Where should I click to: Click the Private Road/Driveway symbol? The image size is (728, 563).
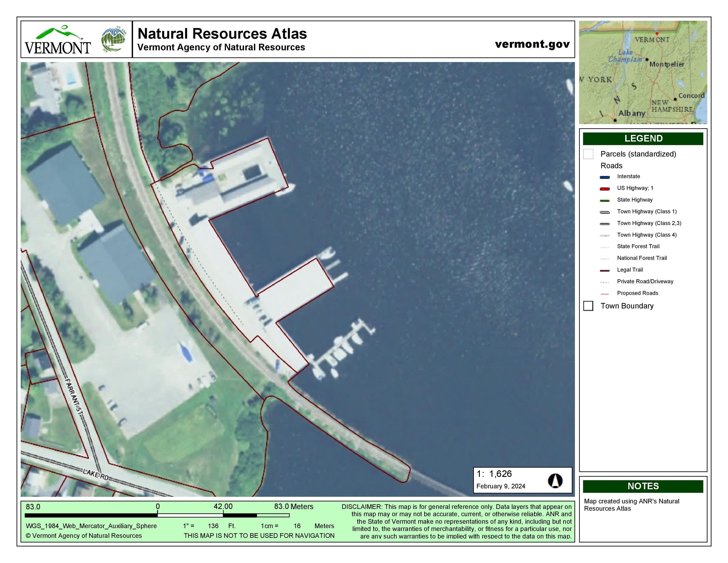click(x=605, y=282)
